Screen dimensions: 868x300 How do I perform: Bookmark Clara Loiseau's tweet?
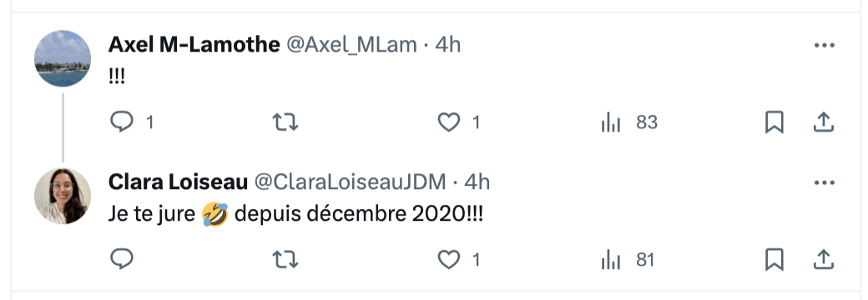click(774, 260)
